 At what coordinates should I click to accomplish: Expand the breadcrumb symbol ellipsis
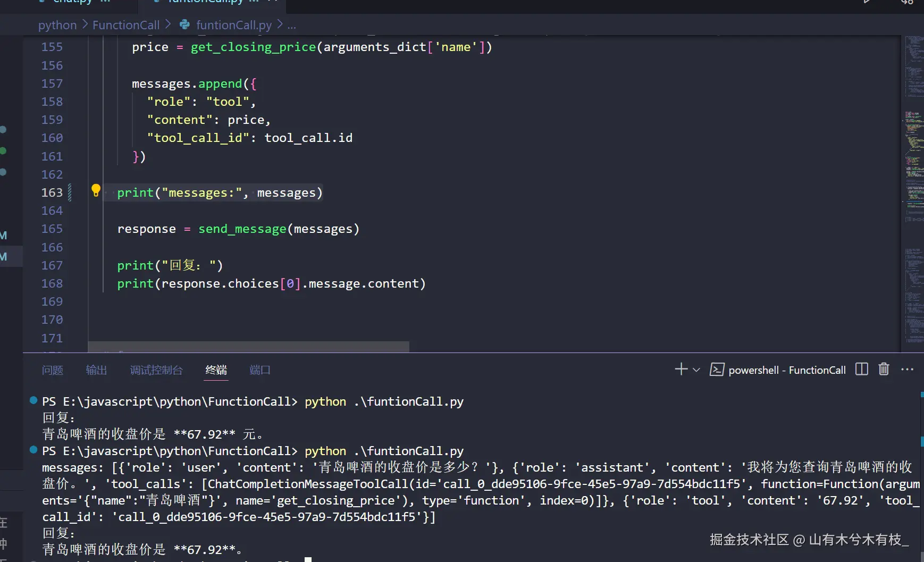click(292, 25)
